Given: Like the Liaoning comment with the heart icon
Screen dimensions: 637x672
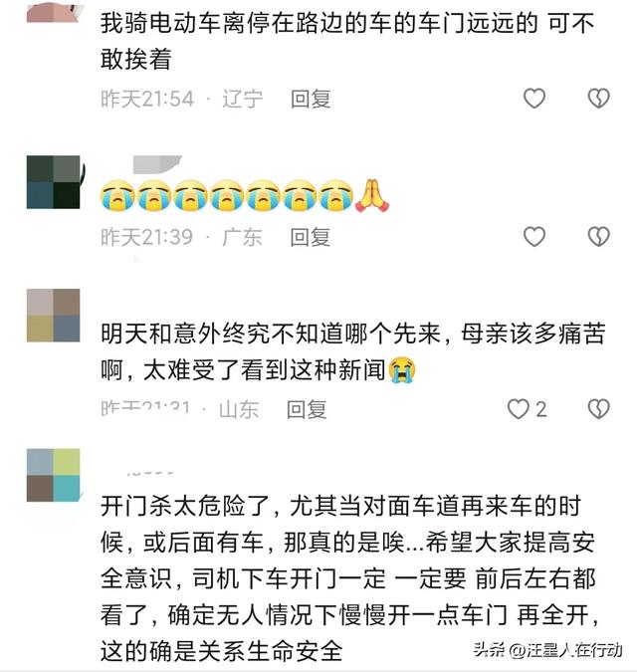Looking at the screenshot, I should pyautogui.click(x=534, y=99).
